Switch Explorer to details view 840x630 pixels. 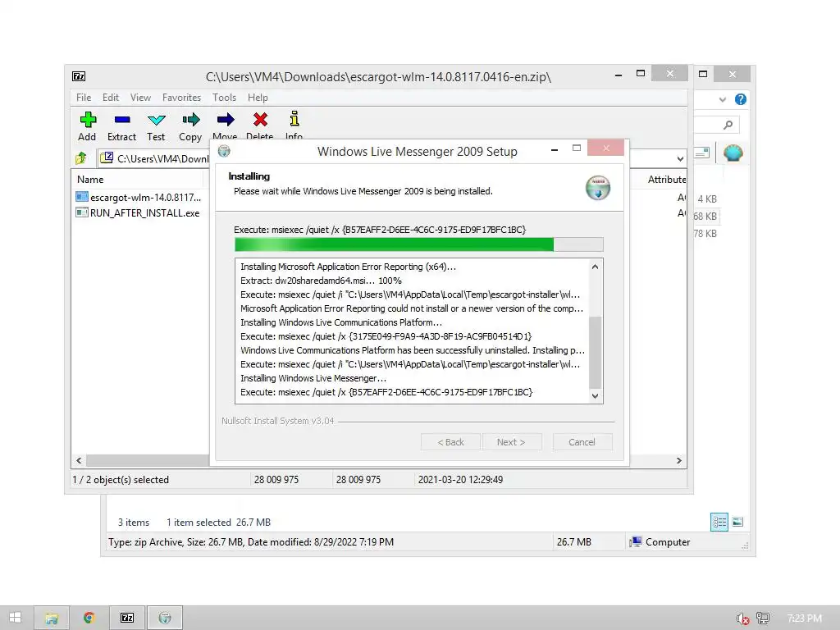[719, 522]
